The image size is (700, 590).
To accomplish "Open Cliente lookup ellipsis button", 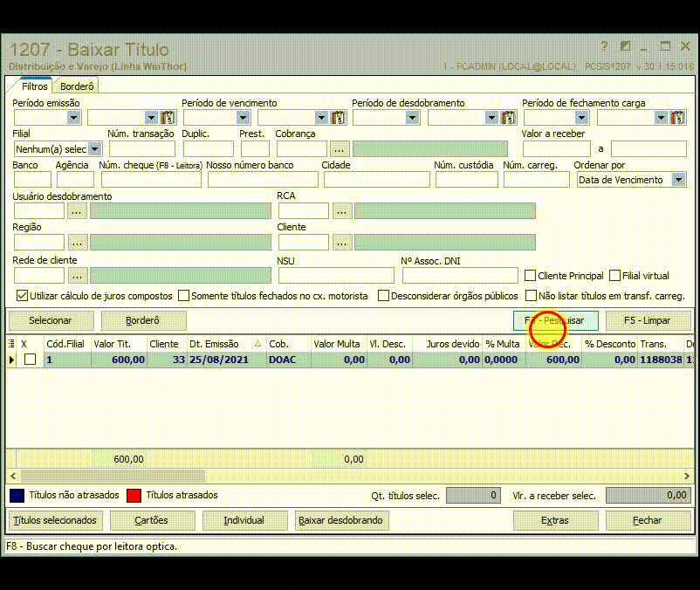I will [341, 243].
